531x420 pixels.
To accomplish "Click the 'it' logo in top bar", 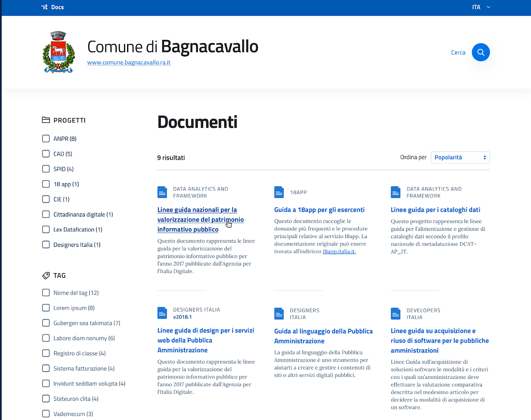I will coord(44,7).
